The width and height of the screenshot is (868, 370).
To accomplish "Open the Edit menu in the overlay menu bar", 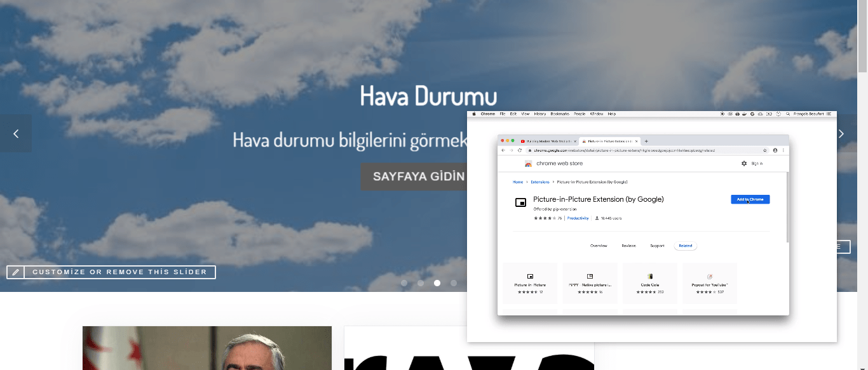I will click(x=513, y=114).
